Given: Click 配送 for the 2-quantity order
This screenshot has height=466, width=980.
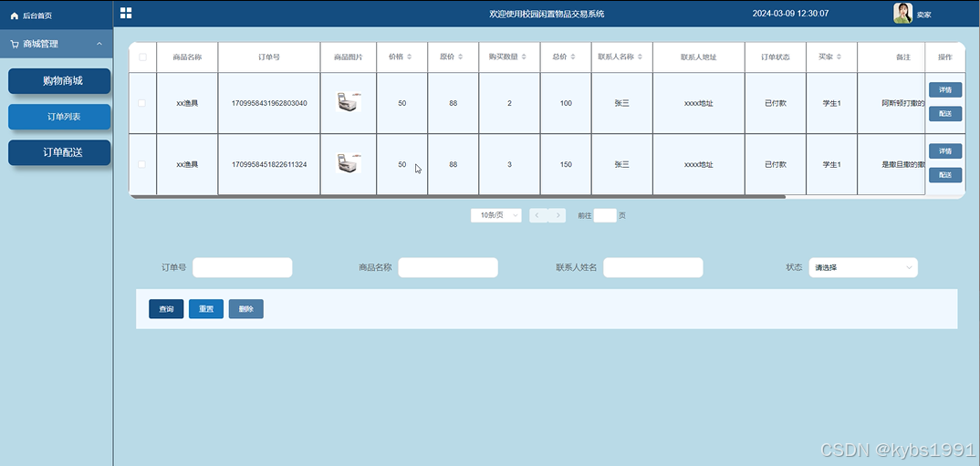Looking at the screenshot, I should click(x=945, y=114).
